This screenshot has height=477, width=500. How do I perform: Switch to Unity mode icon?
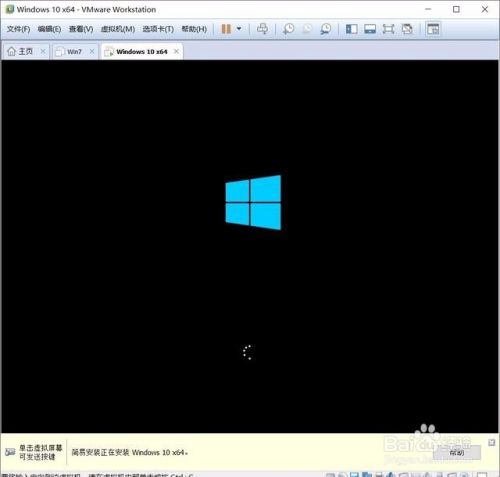tap(407, 29)
